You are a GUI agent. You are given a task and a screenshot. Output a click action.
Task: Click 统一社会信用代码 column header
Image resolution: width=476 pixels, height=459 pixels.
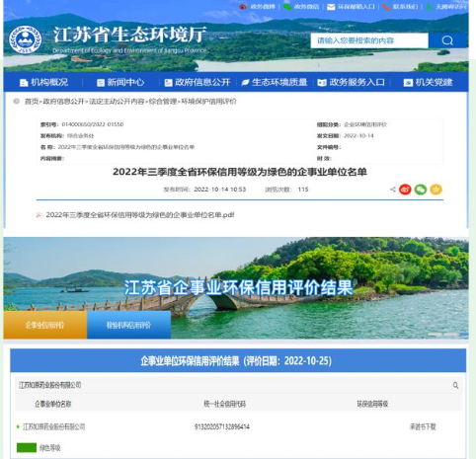coord(224,404)
